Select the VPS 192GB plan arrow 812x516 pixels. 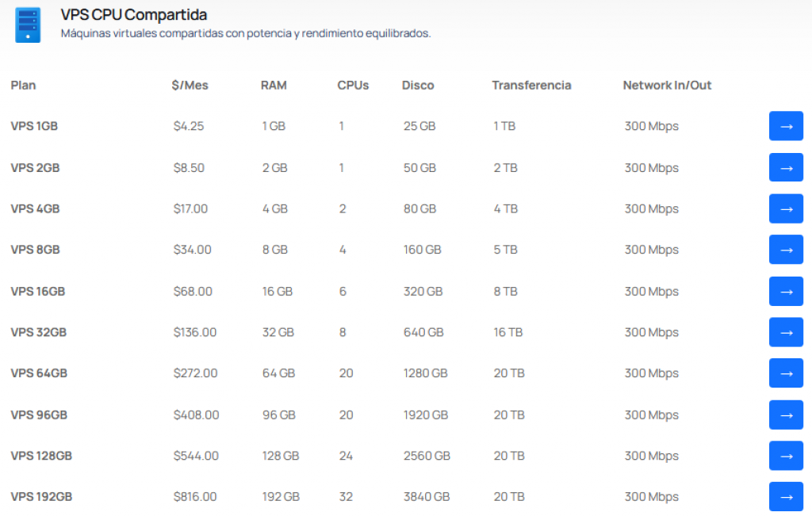coord(786,497)
